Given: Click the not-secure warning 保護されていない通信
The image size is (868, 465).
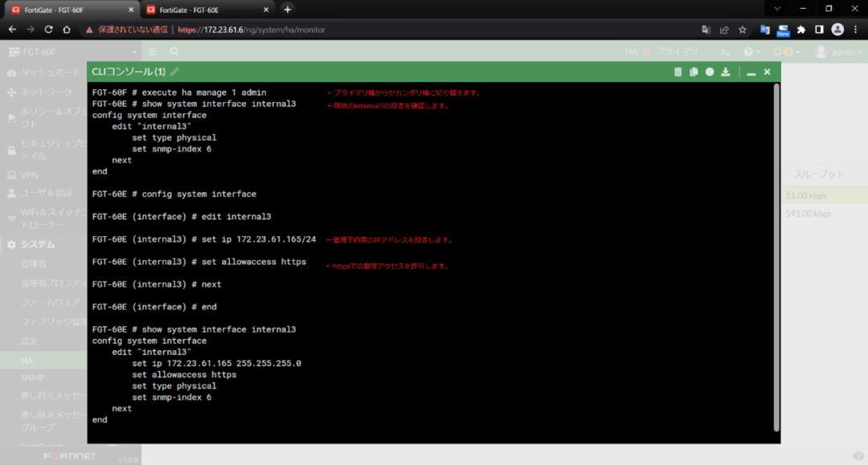Looking at the screenshot, I should point(127,30).
